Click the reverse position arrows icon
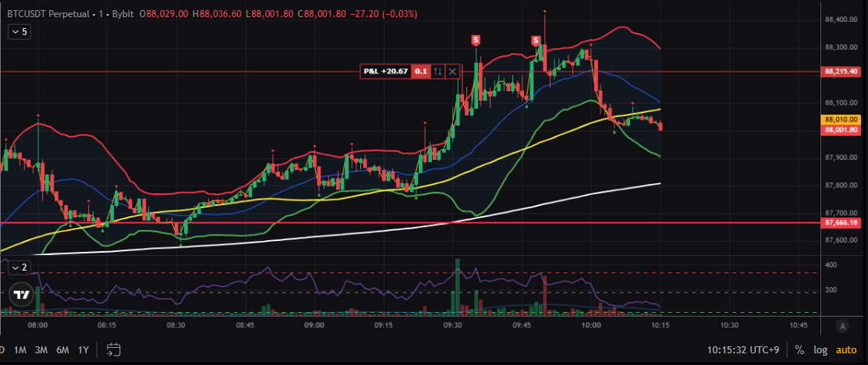Image resolution: width=868 pixels, height=365 pixels. (x=438, y=71)
